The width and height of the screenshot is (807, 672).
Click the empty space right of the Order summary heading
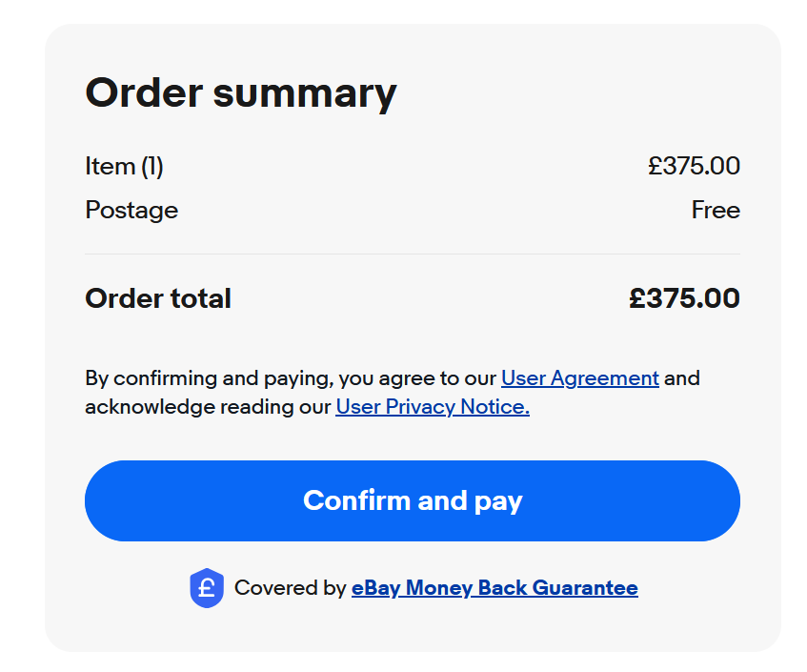coord(572,93)
